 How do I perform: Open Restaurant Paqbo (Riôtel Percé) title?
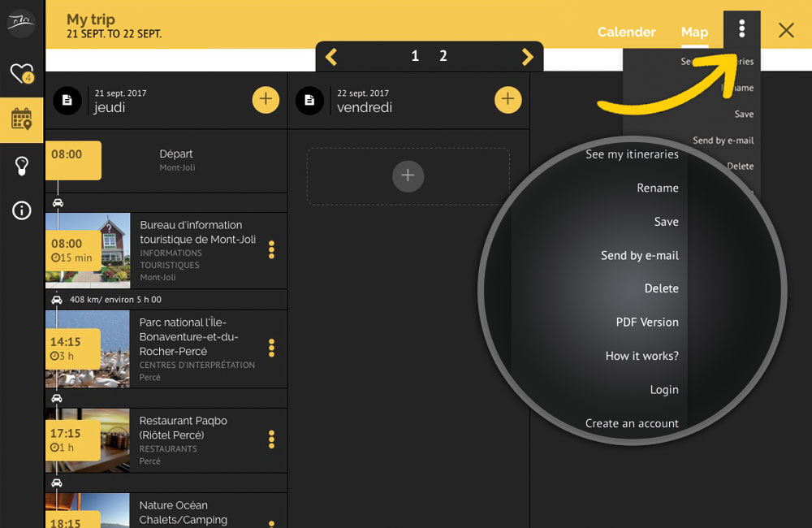(184, 428)
